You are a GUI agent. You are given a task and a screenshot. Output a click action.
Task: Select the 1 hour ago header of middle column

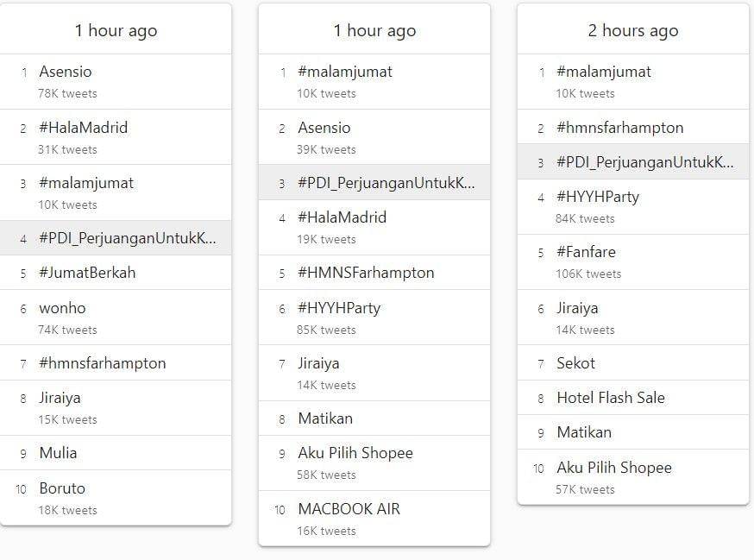click(x=375, y=29)
